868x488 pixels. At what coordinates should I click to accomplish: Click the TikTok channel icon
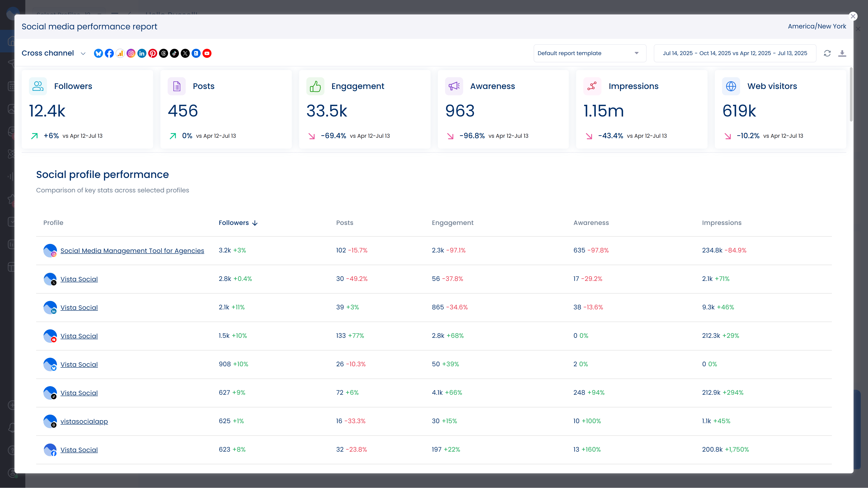(174, 53)
